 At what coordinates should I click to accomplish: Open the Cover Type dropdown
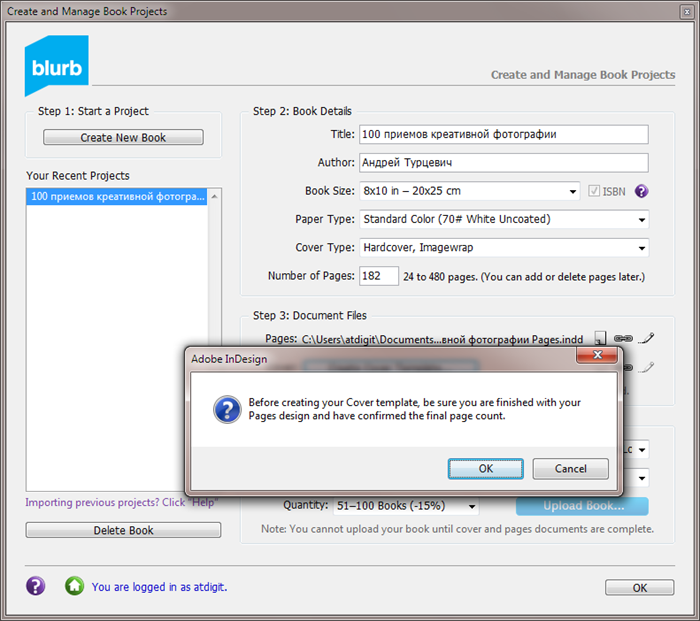point(504,248)
